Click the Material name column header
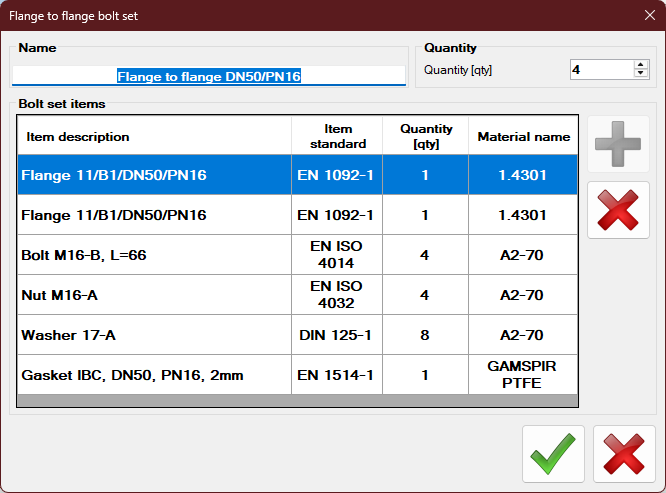Screen dimensions: 666x493 [523, 136]
